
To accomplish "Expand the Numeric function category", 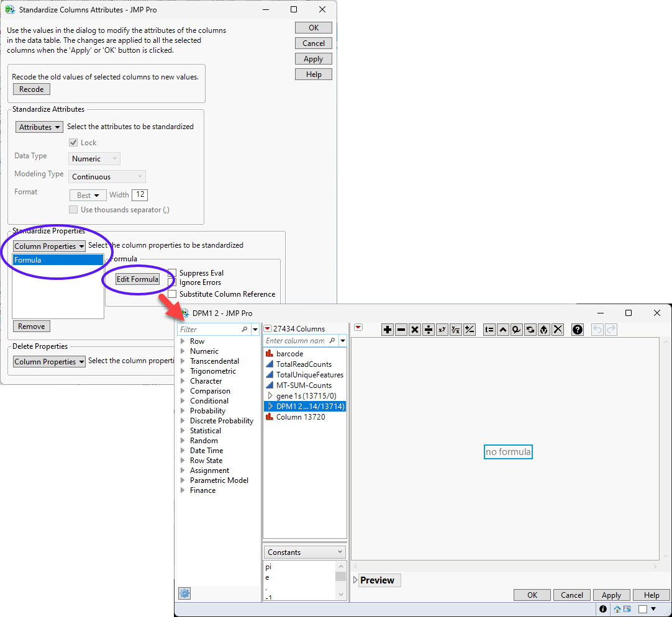I will pos(183,351).
